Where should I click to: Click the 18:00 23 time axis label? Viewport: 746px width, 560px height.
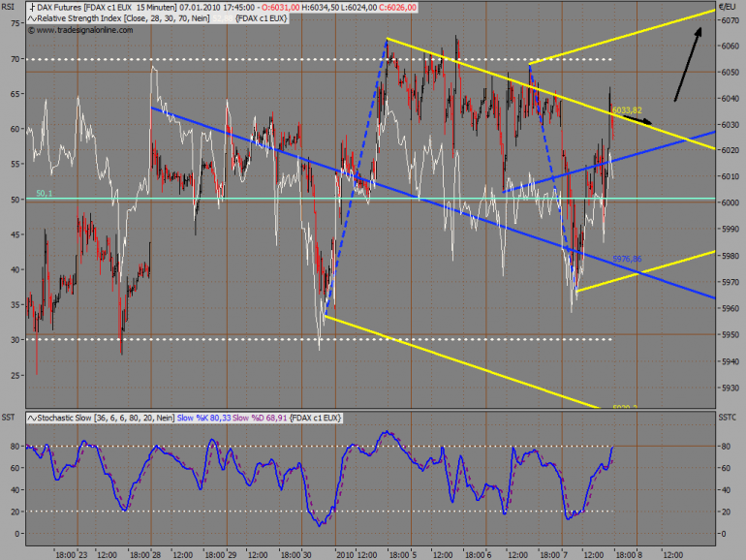click(x=72, y=555)
